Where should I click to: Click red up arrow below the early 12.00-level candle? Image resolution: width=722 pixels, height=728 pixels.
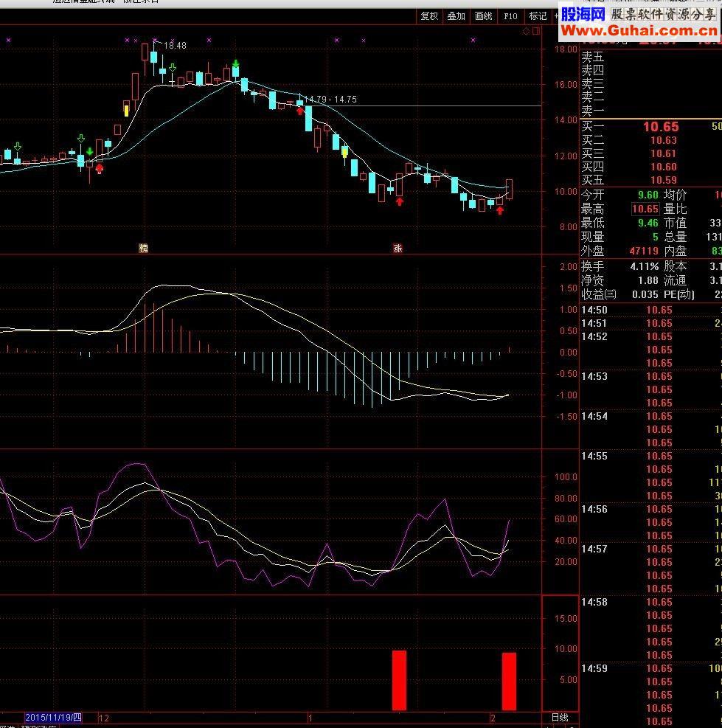[100, 168]
